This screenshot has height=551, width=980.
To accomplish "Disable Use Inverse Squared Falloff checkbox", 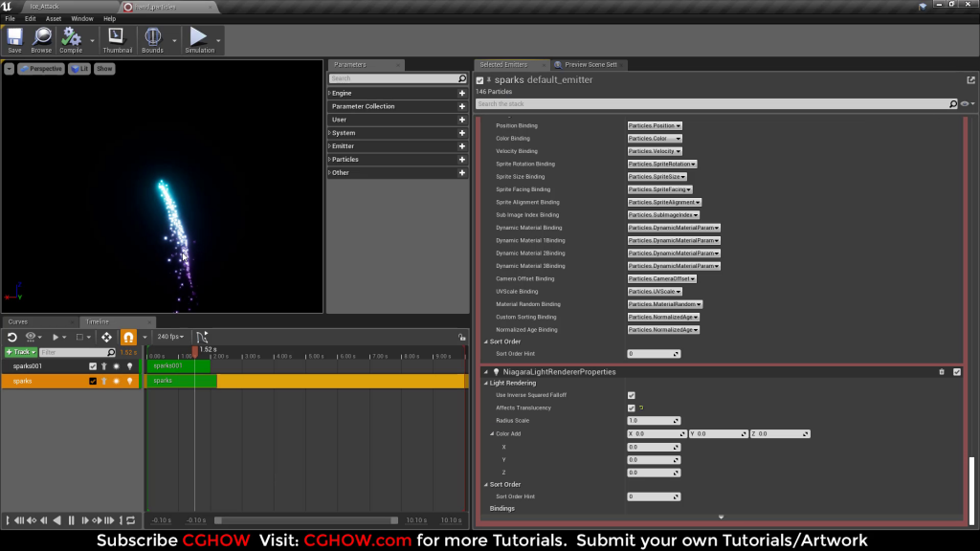I will click(x=632, y=395).
